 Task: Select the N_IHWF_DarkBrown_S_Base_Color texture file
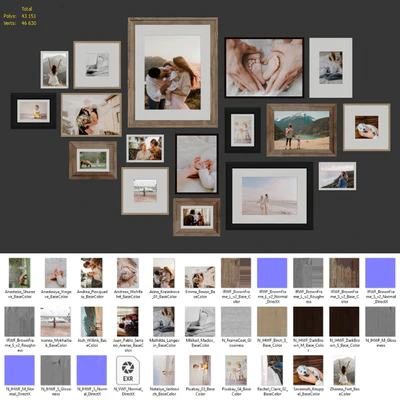(x=344, y=322)
